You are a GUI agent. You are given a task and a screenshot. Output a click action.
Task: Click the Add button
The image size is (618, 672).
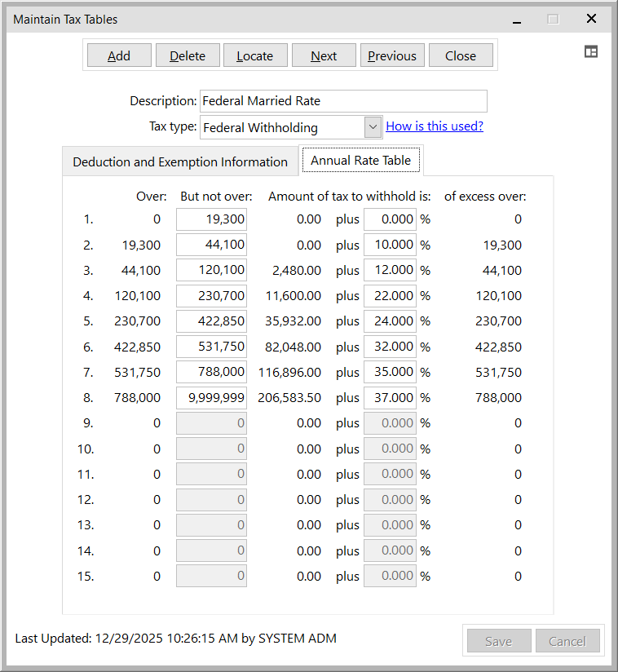[119, 55]
